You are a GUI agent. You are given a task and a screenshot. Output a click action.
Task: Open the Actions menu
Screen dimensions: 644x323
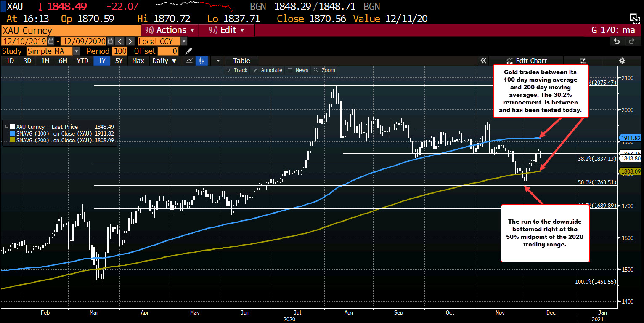coord(170,30)
